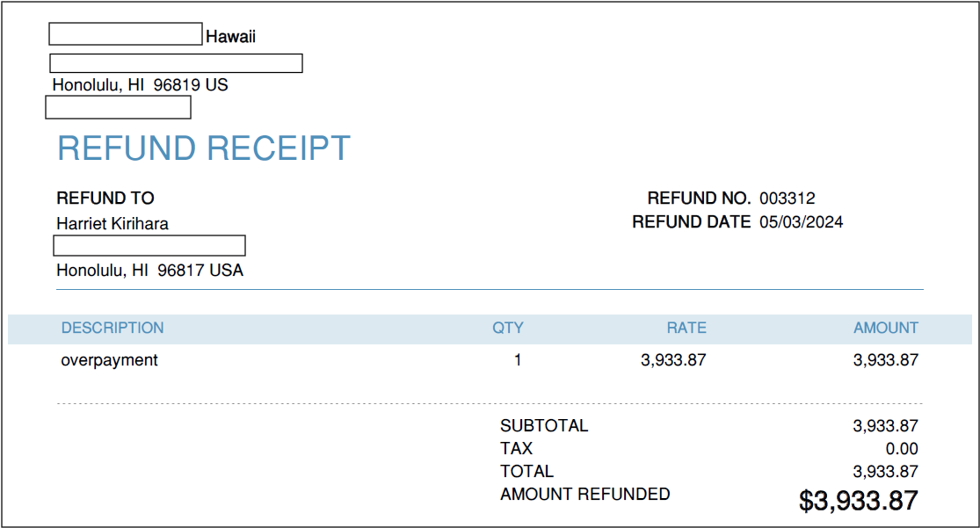Screen dimensions: 980x528
Task: Click the refund date 05/03/2024
Action: click(x=801, y=222)
